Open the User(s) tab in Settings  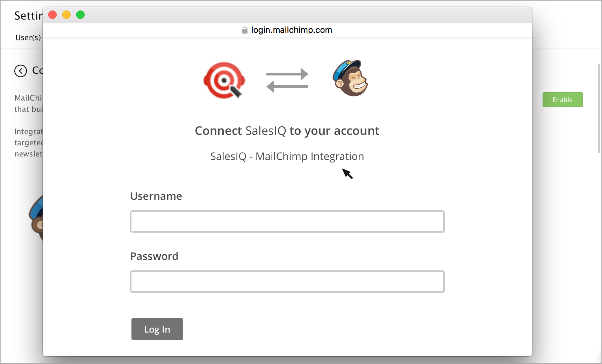[x=28, y=37]
